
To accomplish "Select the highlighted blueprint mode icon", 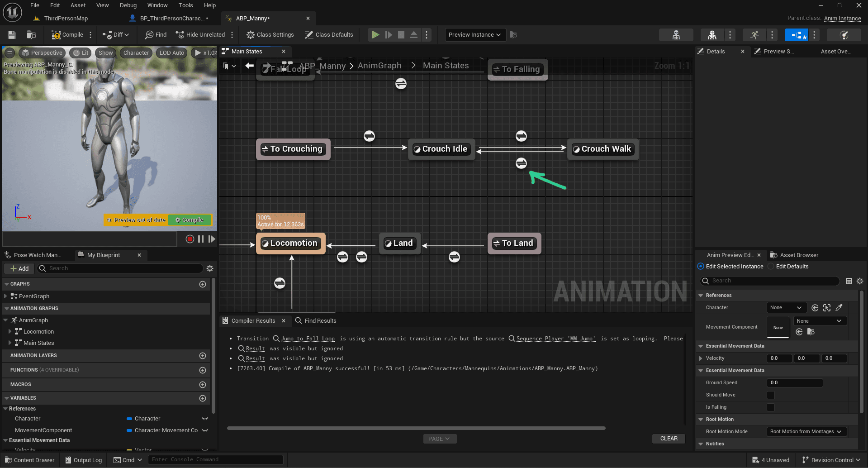I will tap(797, 35).
